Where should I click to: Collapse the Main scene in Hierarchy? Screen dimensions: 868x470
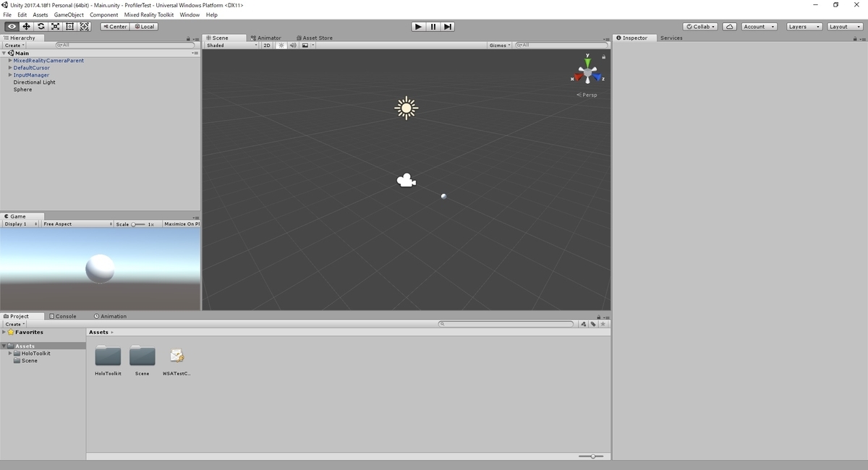4,53
